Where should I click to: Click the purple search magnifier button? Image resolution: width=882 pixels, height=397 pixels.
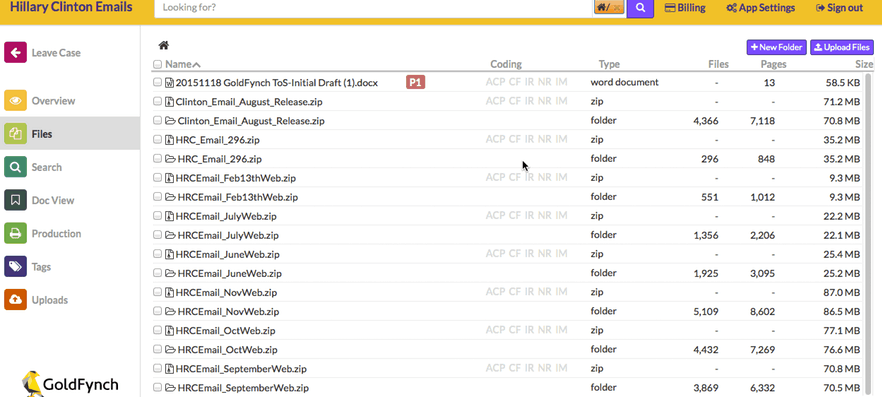point(640,8)
